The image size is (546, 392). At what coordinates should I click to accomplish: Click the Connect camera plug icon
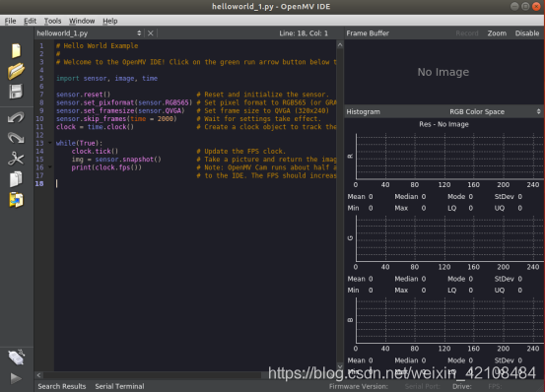coord(16,358)
